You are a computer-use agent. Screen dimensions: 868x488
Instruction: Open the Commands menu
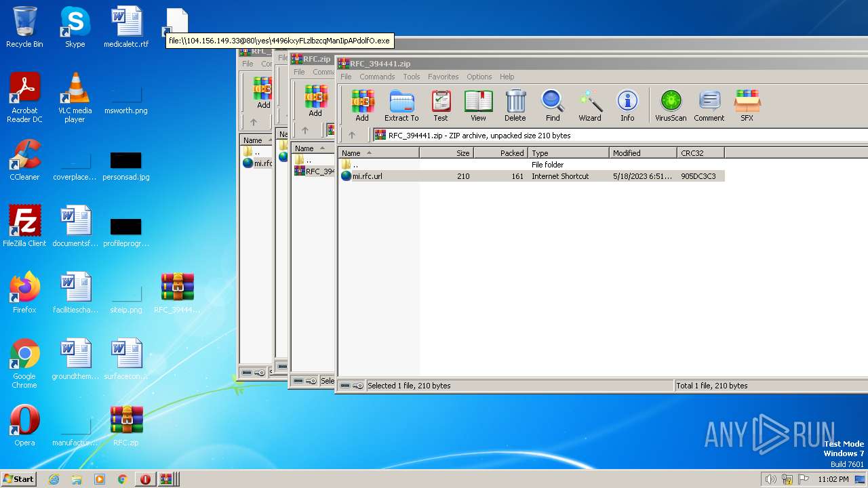click(x=377, y=77)
